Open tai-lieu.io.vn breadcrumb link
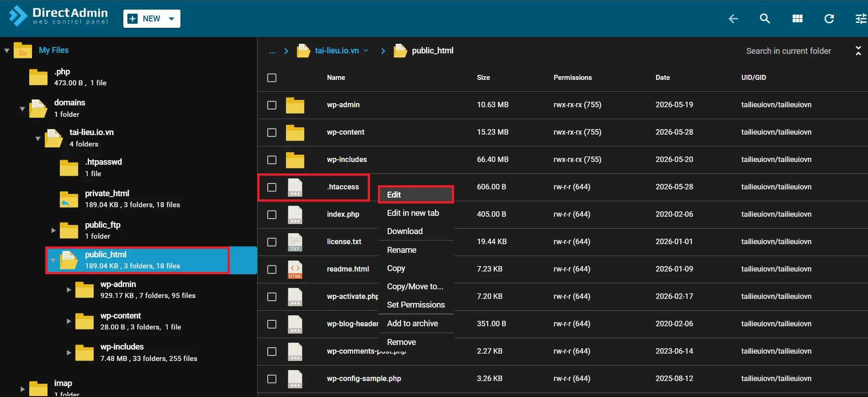This screenshot has width=868, height=397. [x=337, y=51]
